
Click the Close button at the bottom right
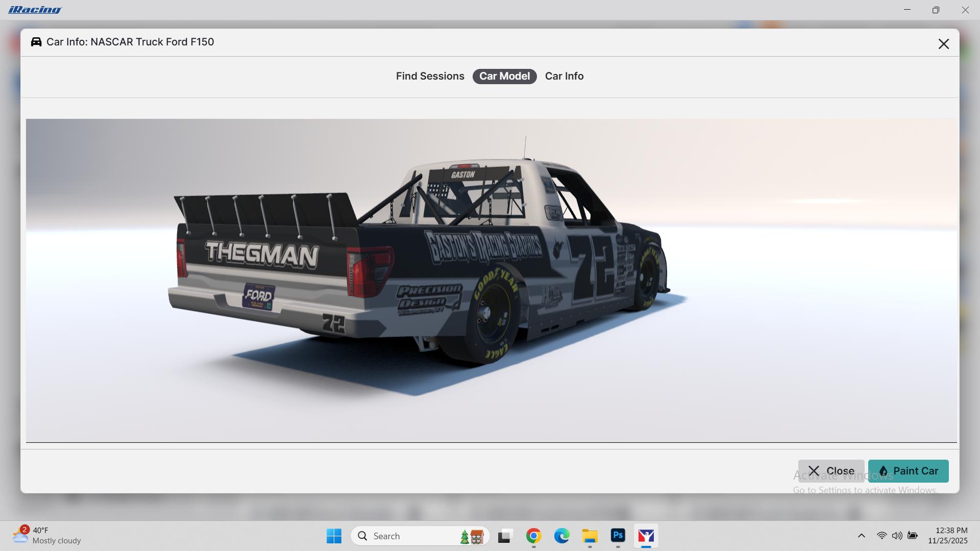[830, 471]
